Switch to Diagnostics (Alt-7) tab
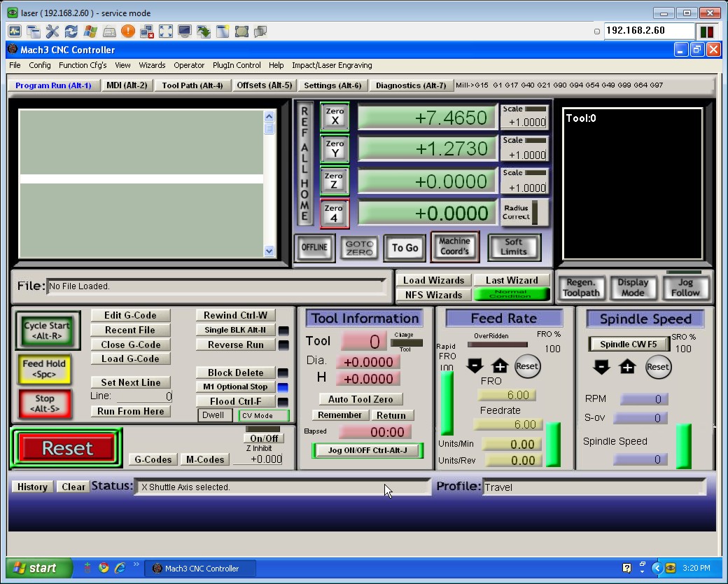Screen dimensions: 728x584 tap(411, 85)
